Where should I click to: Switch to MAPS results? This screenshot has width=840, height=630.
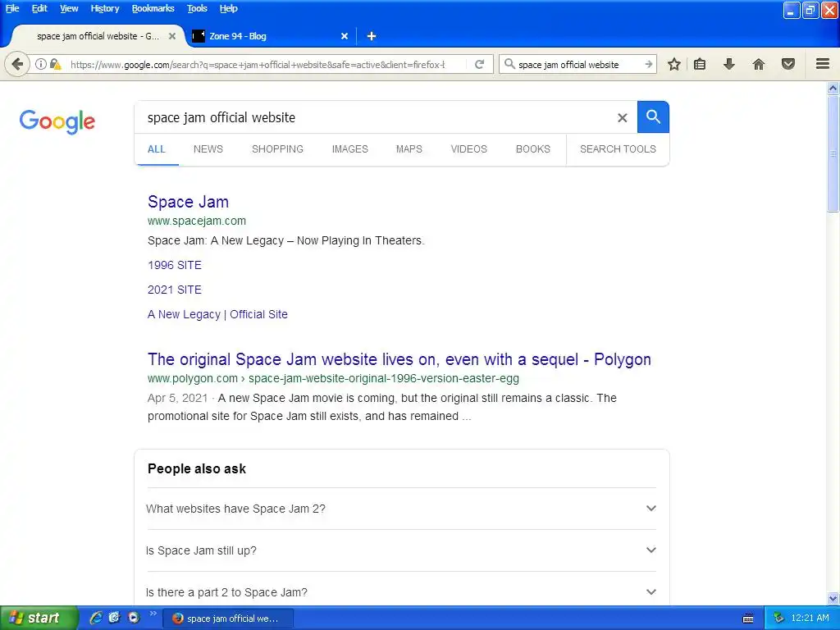[x=409, y=149]
